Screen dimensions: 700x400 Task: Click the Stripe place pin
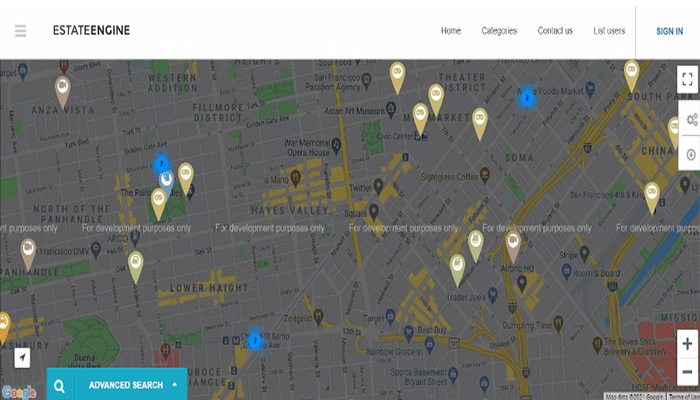point(584,254)
